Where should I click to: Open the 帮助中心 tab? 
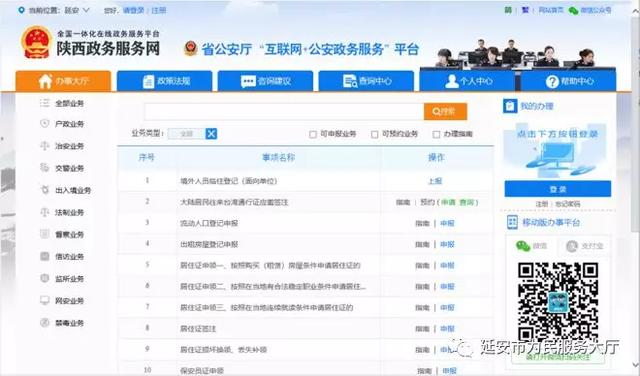coord(568,81)
